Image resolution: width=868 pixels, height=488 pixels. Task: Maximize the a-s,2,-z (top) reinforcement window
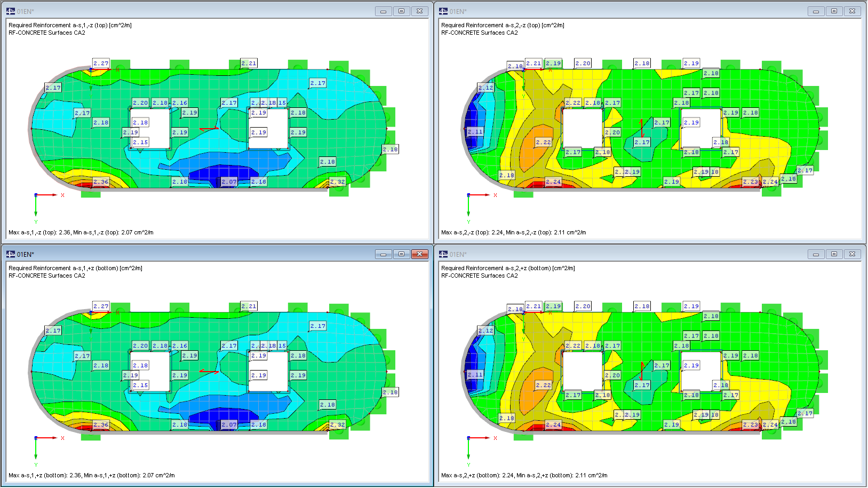[x=834, y=11]
